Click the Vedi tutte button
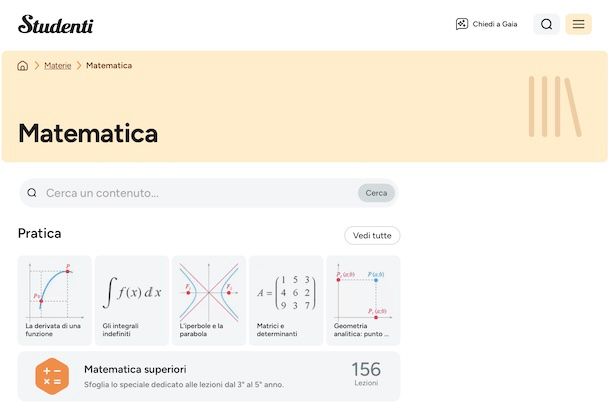Viewport: 610px width, 413px height. pyautogui.click(x=372, y=236)
